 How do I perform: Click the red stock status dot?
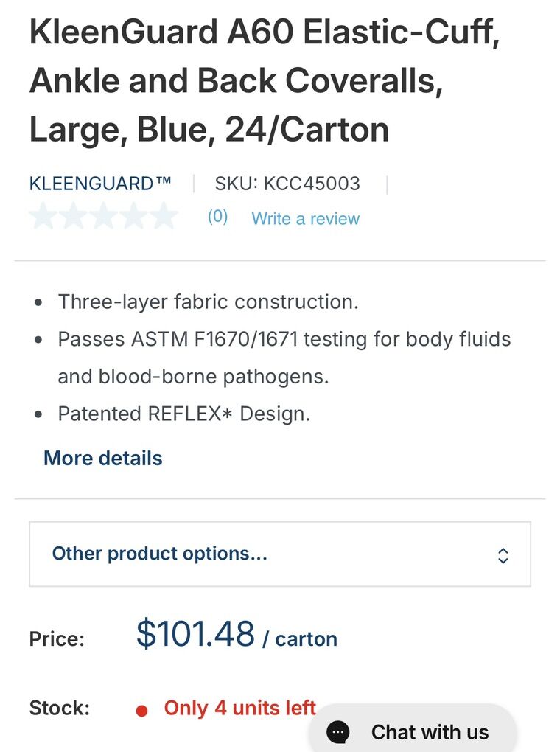pos(142,710)
